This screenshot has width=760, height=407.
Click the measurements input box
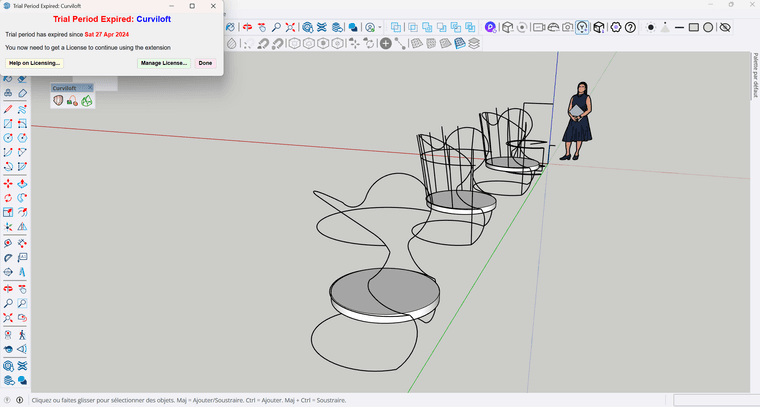716,400
